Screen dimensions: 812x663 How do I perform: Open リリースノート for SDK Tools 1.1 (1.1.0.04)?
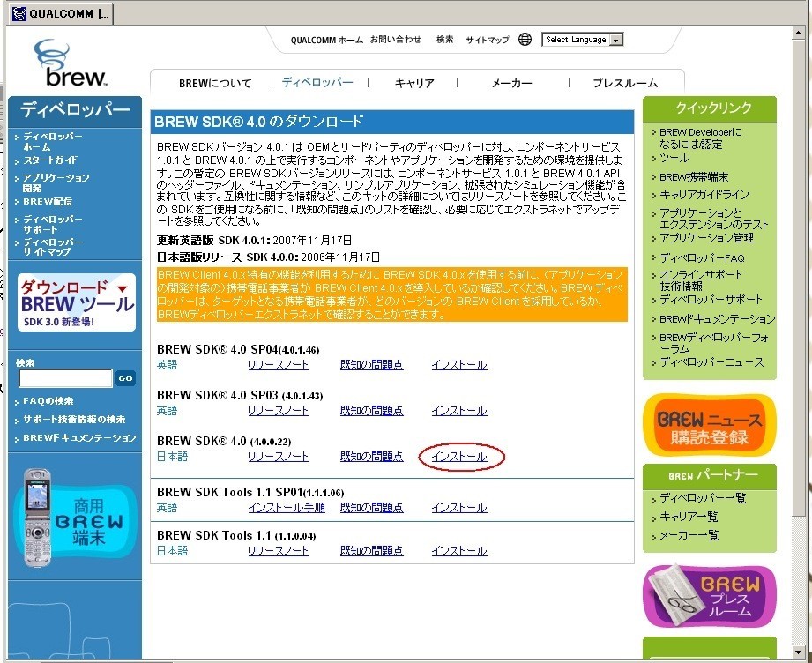[278, 551]
